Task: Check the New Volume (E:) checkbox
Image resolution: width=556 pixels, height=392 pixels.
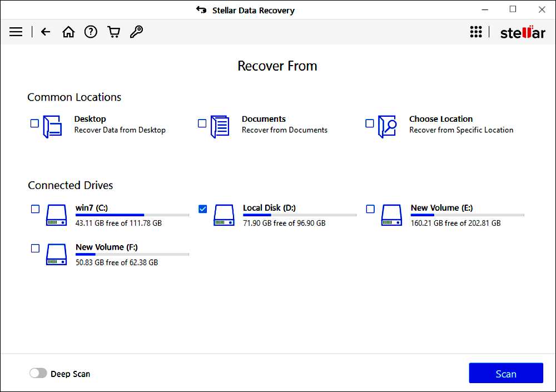Action: (x=370, y=209)
